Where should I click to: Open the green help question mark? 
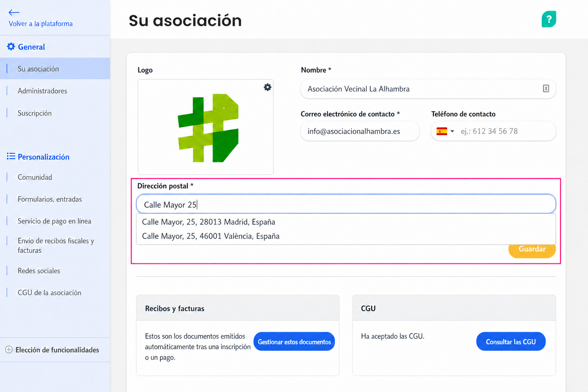(549, 19)
